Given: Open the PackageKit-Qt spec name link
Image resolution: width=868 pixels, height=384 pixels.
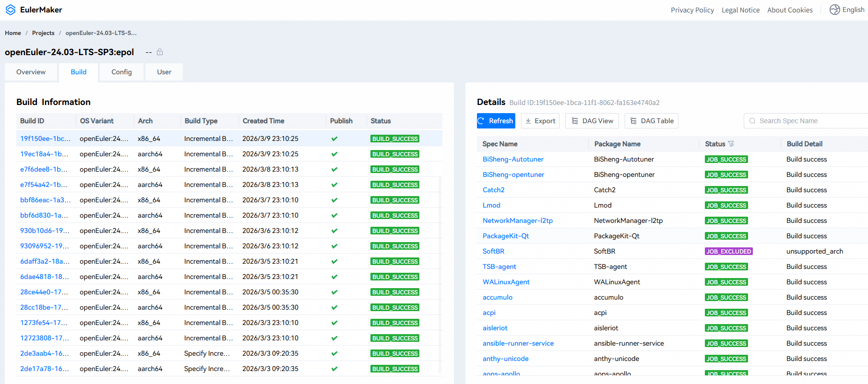Looking at the screenshot, I should (x=506, y=236).
